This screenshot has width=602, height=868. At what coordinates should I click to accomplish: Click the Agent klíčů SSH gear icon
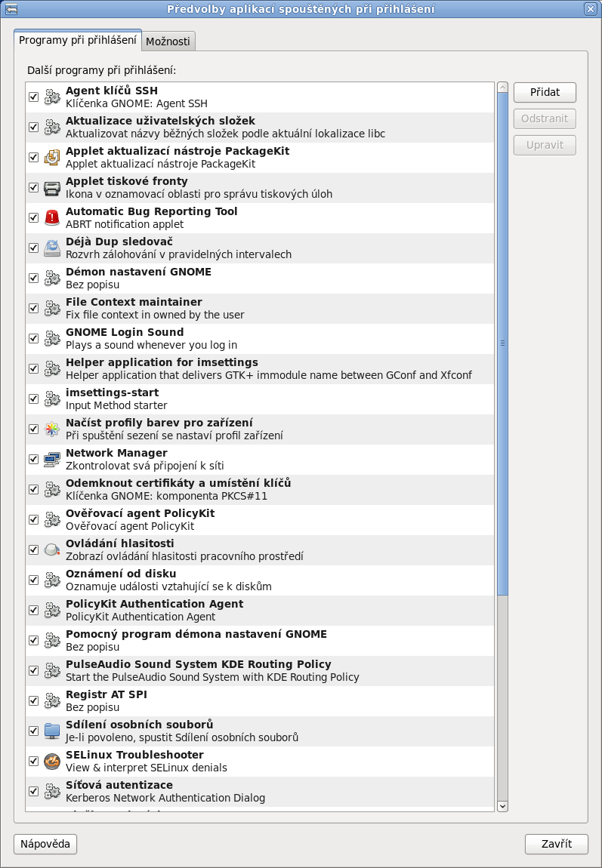[52, 97]
